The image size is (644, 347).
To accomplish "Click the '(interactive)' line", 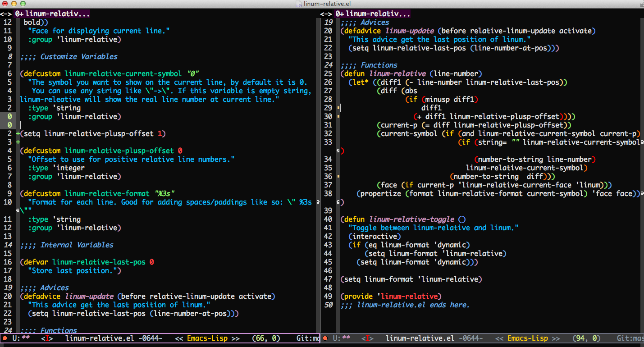I will pos(375,236).
